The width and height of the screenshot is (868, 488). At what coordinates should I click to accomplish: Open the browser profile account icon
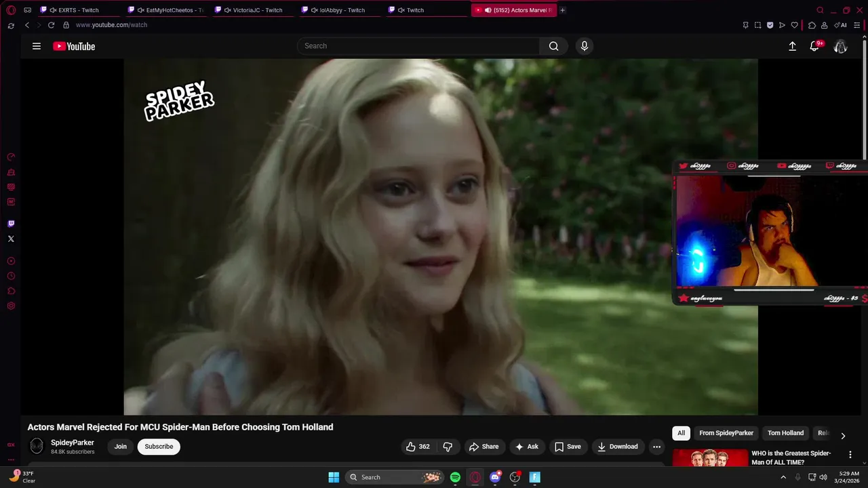pyautogui.click(x=824, y=25)
